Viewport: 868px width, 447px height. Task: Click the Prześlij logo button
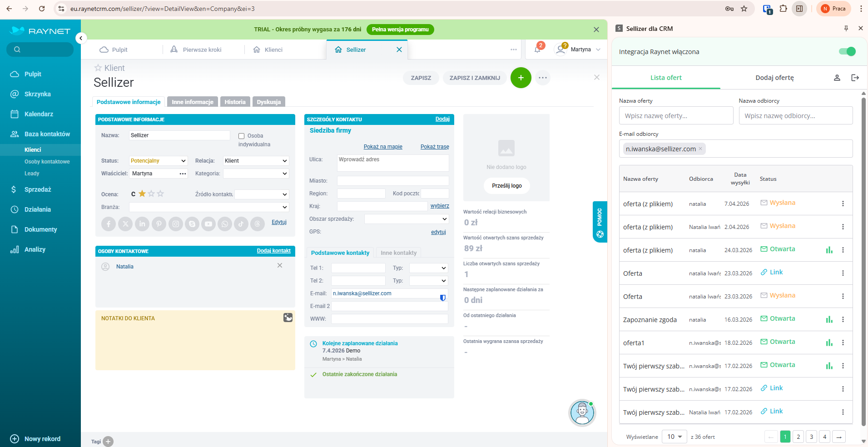tap(506, 186)
